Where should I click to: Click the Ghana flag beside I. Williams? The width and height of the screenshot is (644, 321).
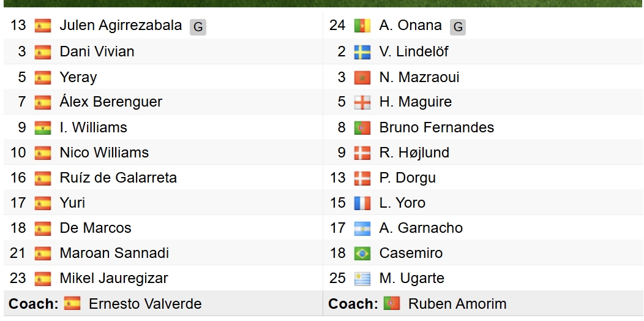click(x=43, y=128)
